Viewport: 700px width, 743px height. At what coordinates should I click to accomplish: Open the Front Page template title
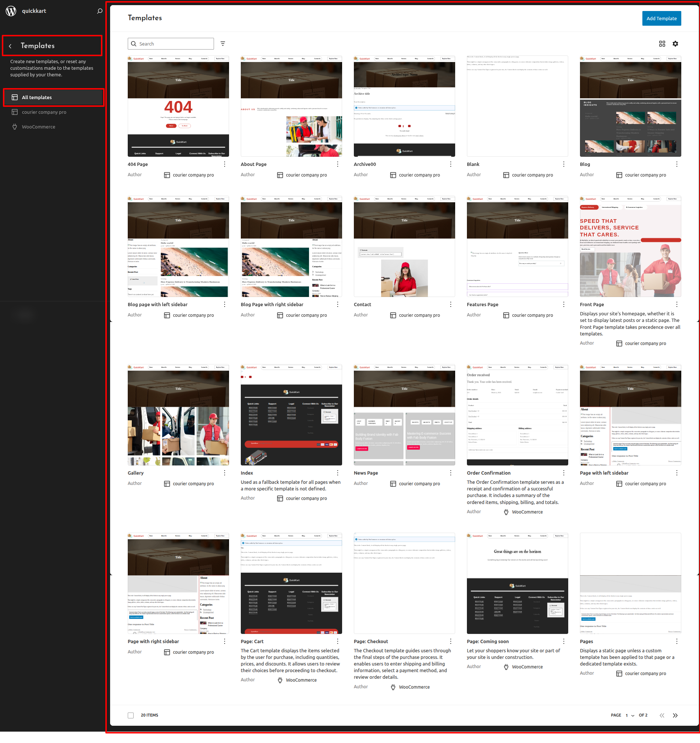coord(592,305)
